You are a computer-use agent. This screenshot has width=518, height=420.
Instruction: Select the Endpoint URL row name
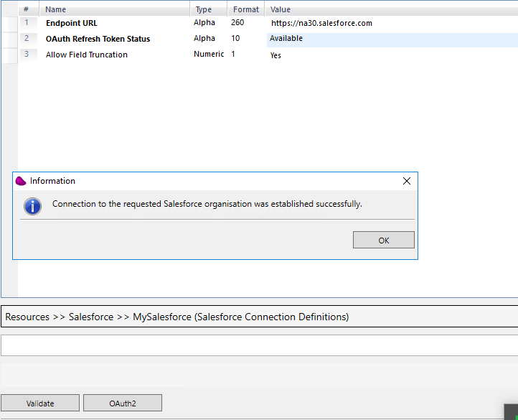[71, 23]
